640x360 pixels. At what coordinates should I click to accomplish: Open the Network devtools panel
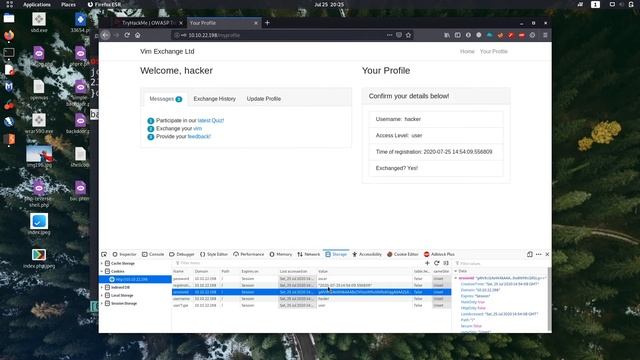(x=309, y=254)
